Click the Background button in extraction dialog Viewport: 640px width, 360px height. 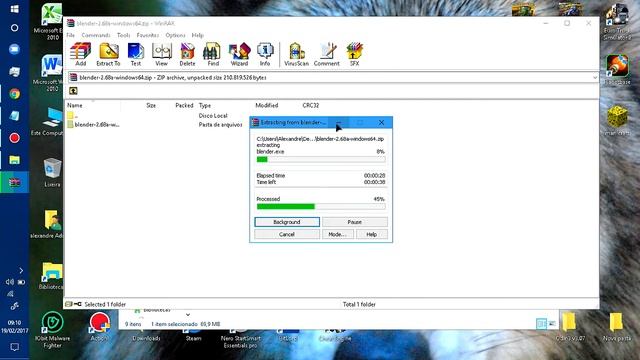[287, 222]
